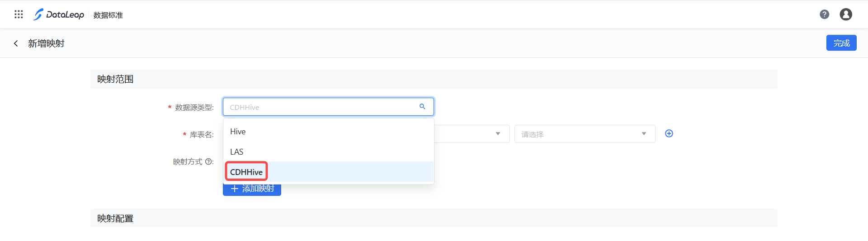
Task: Click the blue plus circle icon
Action: [x=669, y=133]
